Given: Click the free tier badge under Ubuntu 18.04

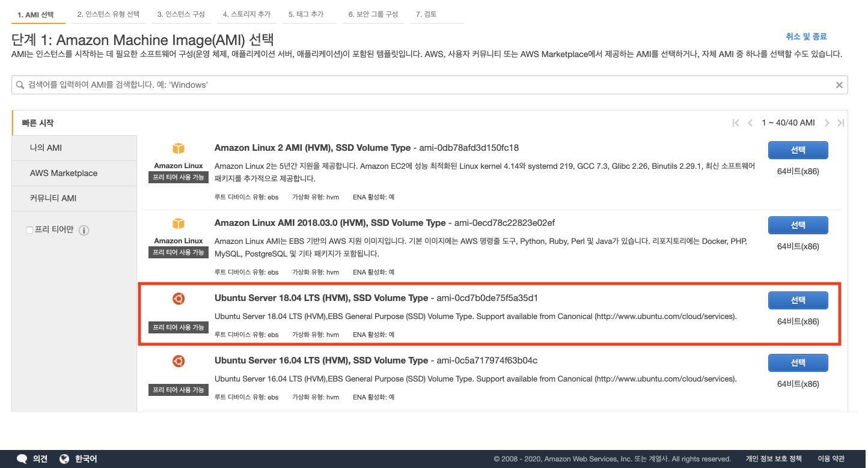Looking at the screenshot, I should click(179, 327).
